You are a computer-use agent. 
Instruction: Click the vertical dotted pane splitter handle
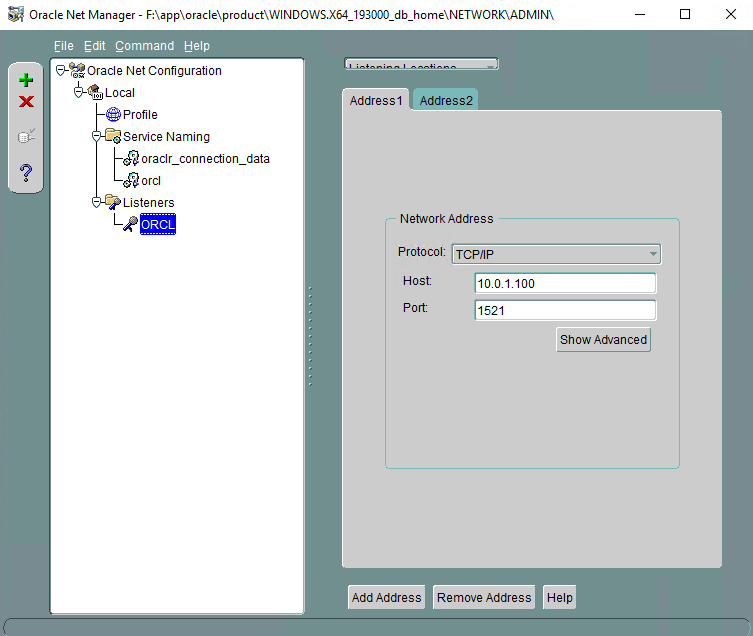(310, 336)
